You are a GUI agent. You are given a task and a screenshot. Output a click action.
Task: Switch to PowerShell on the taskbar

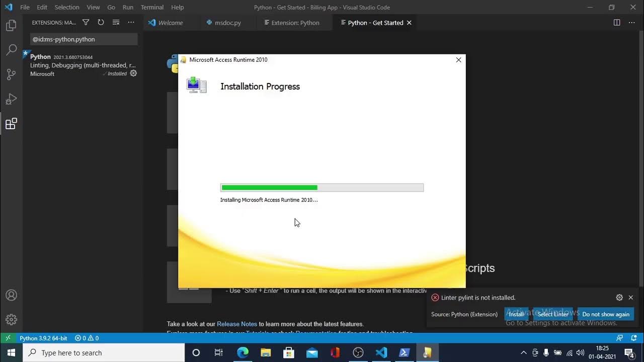coord(405,352)
